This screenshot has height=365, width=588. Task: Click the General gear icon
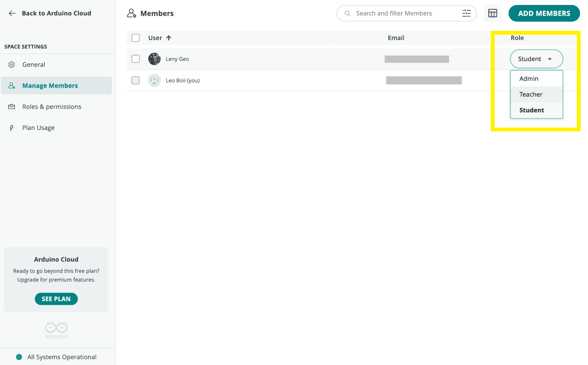[12, 65]
